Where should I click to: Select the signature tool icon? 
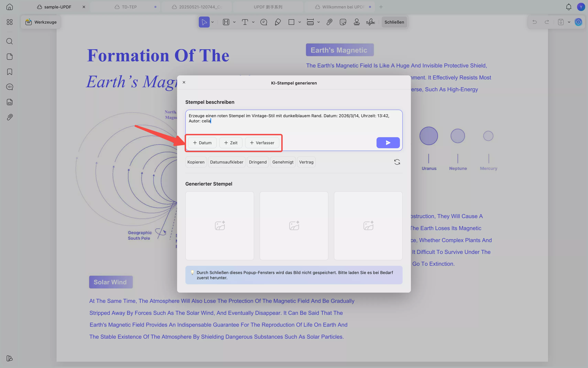pyautogui.click(x=371, y=22)
